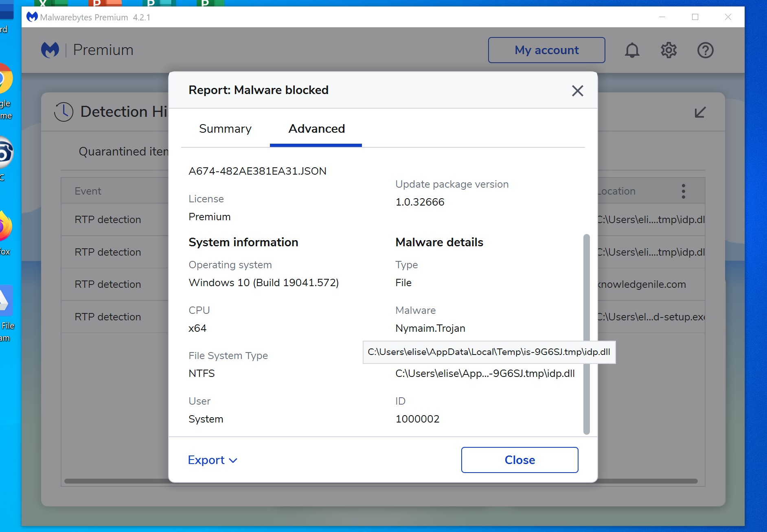Sort by the Location column header
Viewport: 767px width, 532px height.
pyautogui.click(x=616, y=191)
